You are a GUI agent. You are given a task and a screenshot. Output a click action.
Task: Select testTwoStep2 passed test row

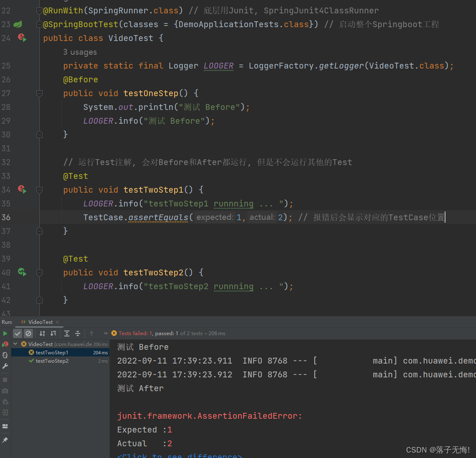(x=60, y=361)
